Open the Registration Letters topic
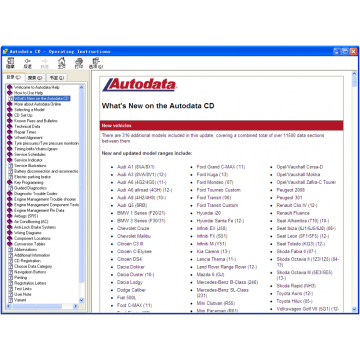 [30, 283]
